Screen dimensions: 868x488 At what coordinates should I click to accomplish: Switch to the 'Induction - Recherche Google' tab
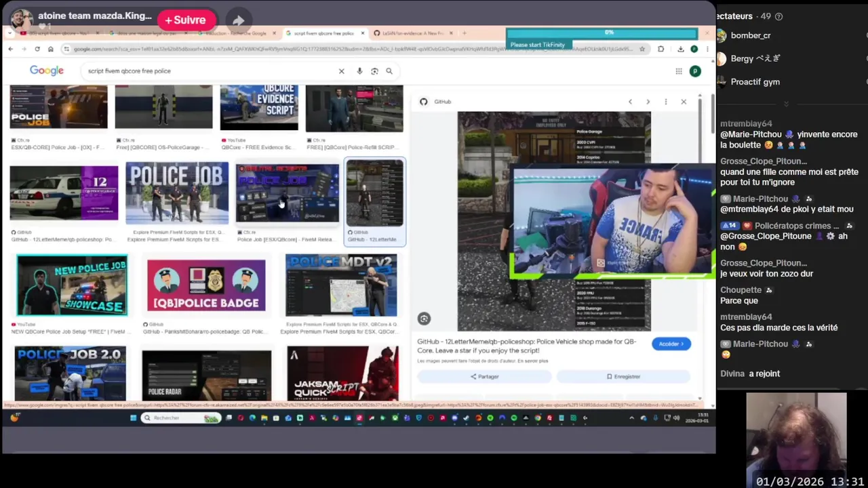(x=236, y=33)
